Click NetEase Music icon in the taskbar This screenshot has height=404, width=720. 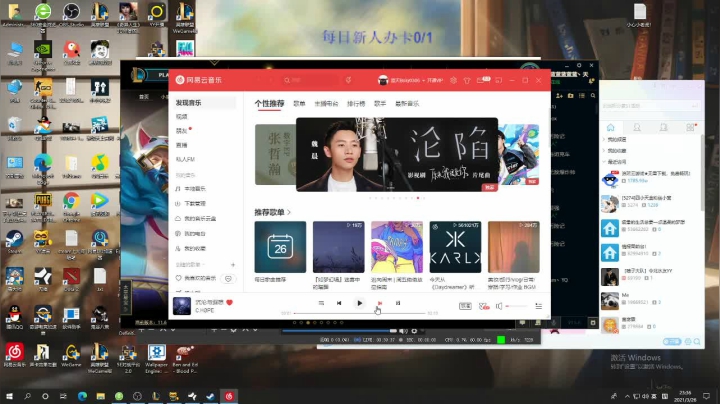point(229,396)
